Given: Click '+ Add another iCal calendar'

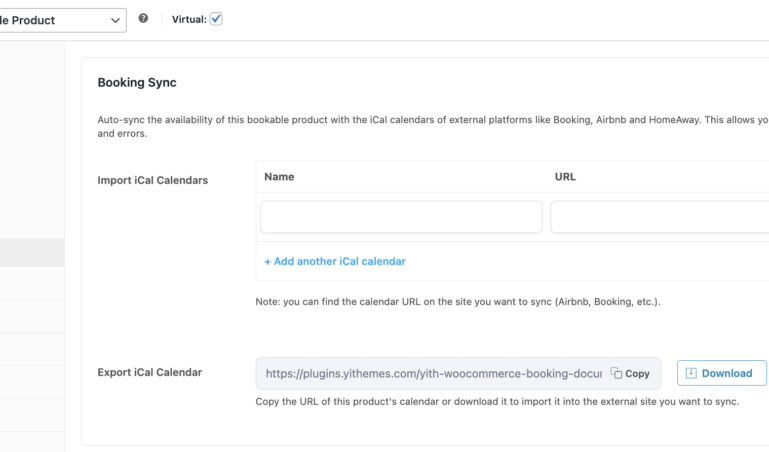Looking at the screenshot, I should click(335, 261).
